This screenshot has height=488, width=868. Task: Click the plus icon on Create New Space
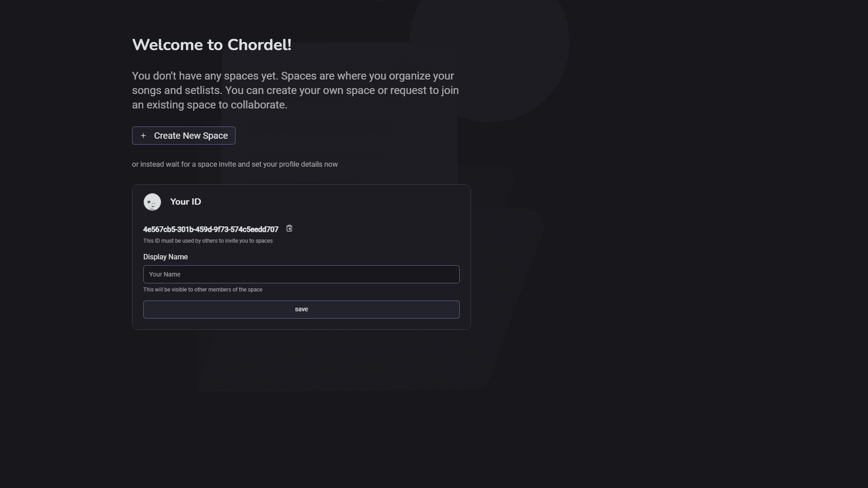(x=143, y=136)
